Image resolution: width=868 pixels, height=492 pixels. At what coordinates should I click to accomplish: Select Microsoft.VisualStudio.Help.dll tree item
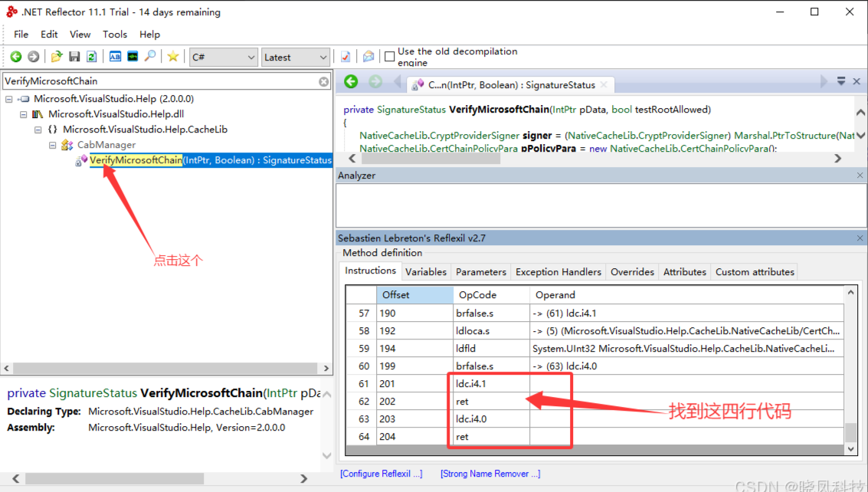116,114
